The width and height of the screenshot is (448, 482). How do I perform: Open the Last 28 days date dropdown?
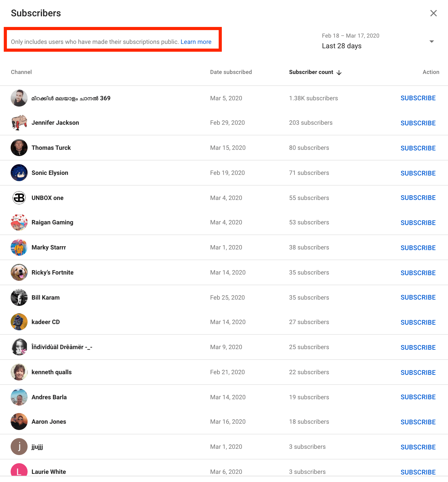[x=431, y=42]
